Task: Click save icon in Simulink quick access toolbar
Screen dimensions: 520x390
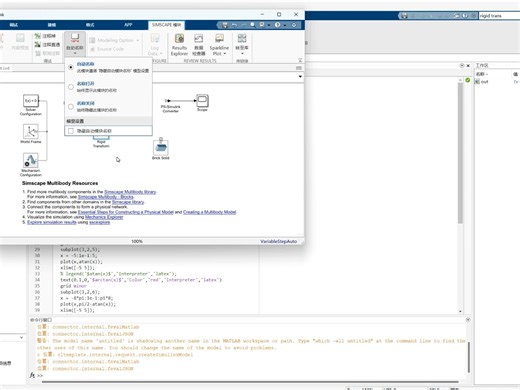Action: [x=225, y=25]
